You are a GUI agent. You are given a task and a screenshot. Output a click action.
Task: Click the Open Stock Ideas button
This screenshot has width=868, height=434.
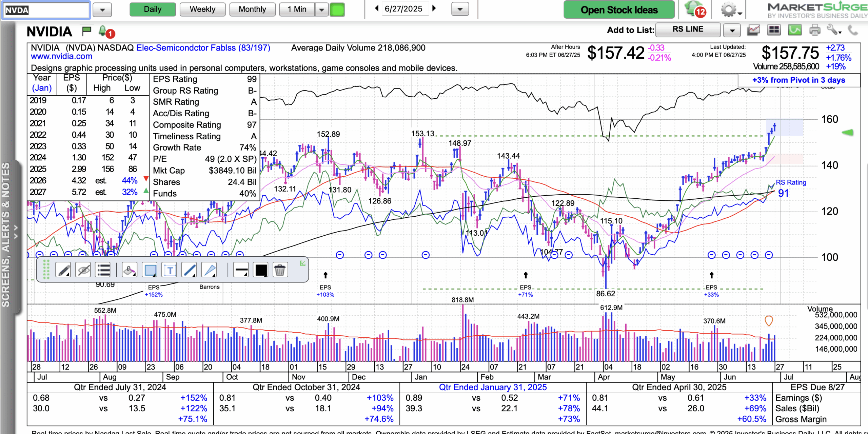click(619, 10)
